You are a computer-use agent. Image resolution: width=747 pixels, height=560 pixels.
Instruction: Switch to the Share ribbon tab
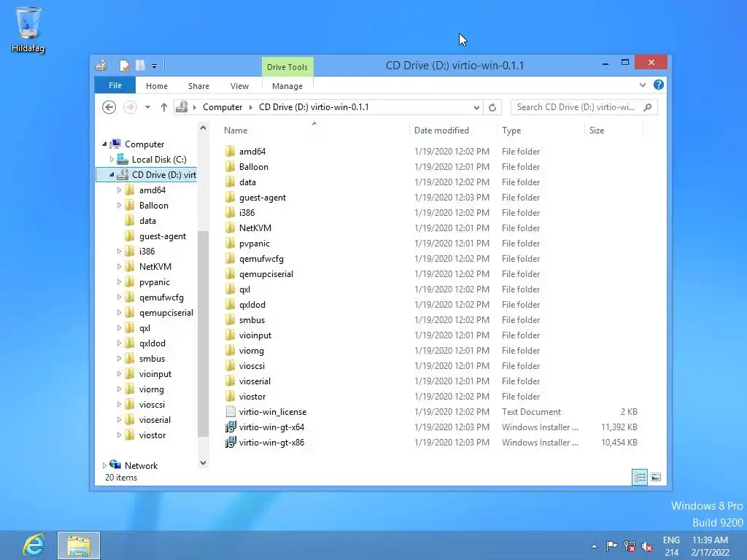tap(198, 86)
